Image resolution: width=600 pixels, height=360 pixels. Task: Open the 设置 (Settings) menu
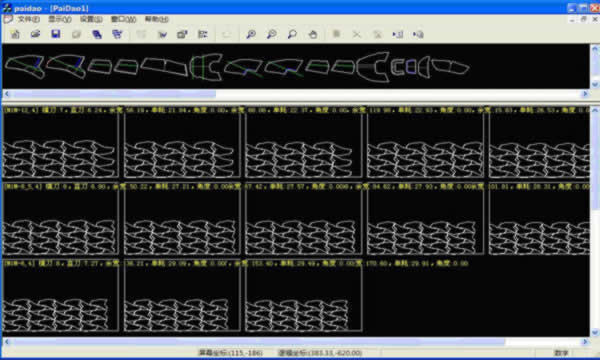point(91,19)
